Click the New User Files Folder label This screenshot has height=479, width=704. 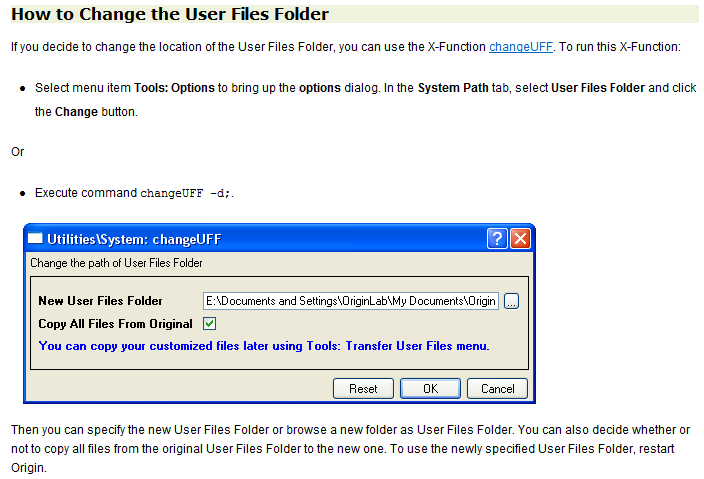point(100,301)
